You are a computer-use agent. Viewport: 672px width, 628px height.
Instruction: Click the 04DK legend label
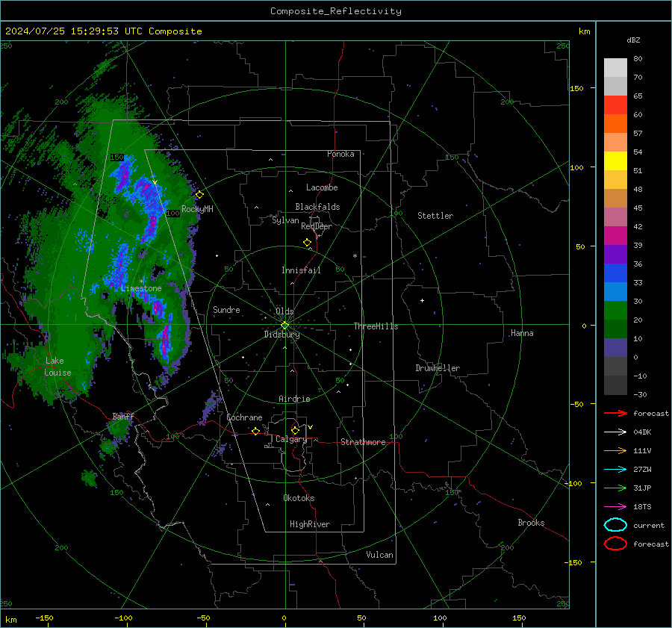click(642, 432)
